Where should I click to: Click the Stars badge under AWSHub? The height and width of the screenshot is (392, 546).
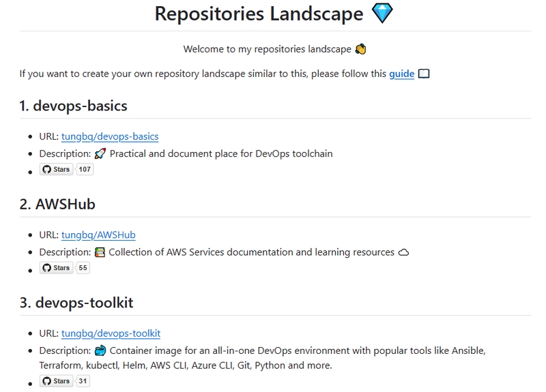coord(57,268)
